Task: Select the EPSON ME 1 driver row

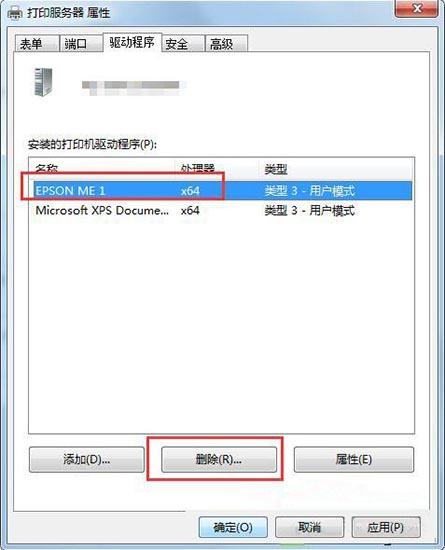Action: 223,191
